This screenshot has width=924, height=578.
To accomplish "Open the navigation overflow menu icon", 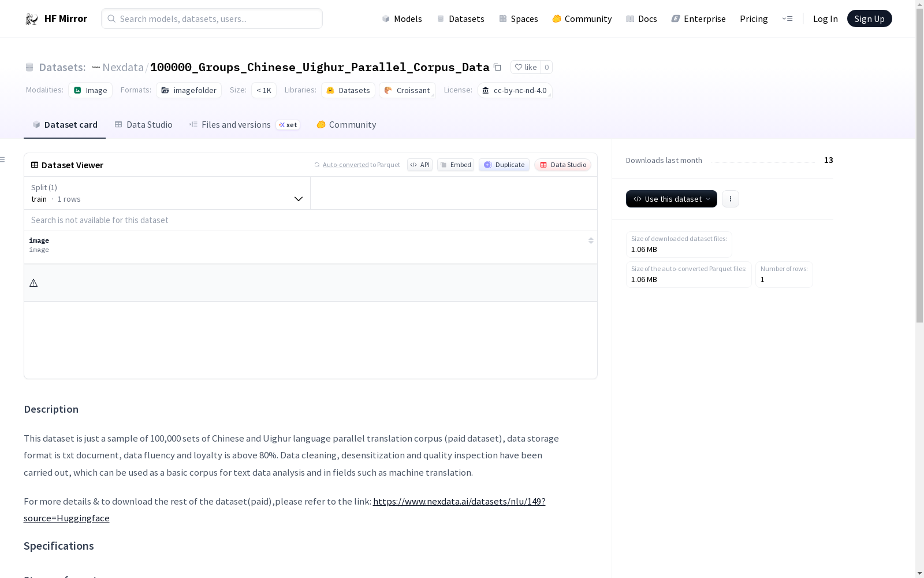I will [787, 18].
